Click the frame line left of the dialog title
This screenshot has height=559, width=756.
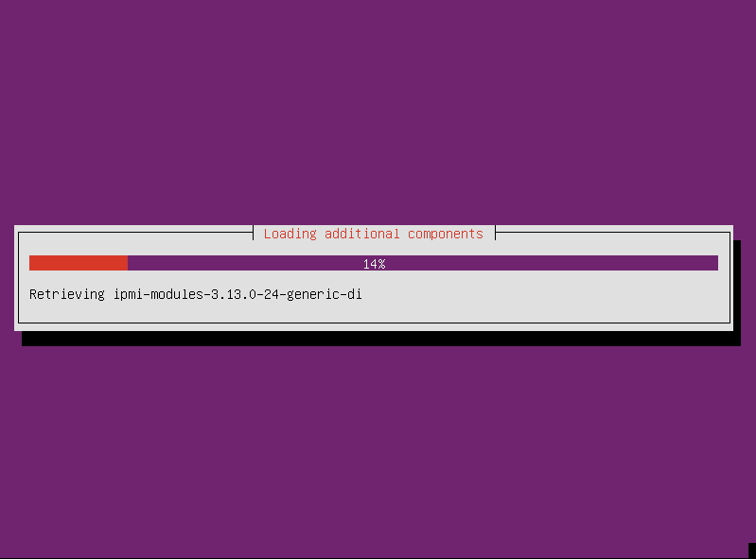(x=135, y=233)
